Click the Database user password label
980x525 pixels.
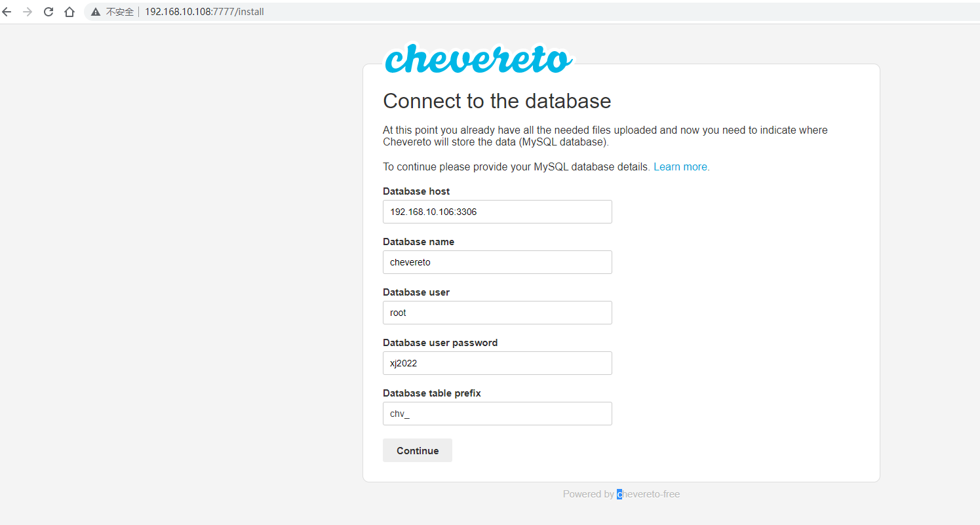click(440, 343)
